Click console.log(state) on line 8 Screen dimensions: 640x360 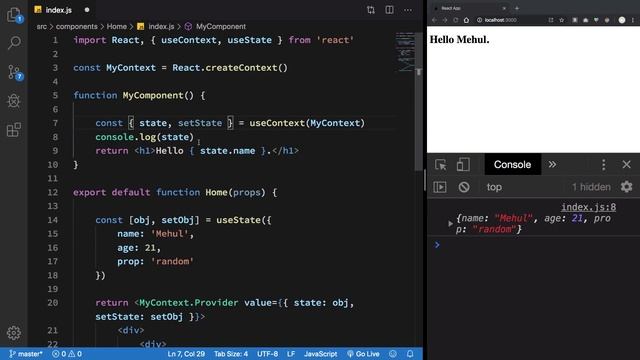tap(144, 137)
